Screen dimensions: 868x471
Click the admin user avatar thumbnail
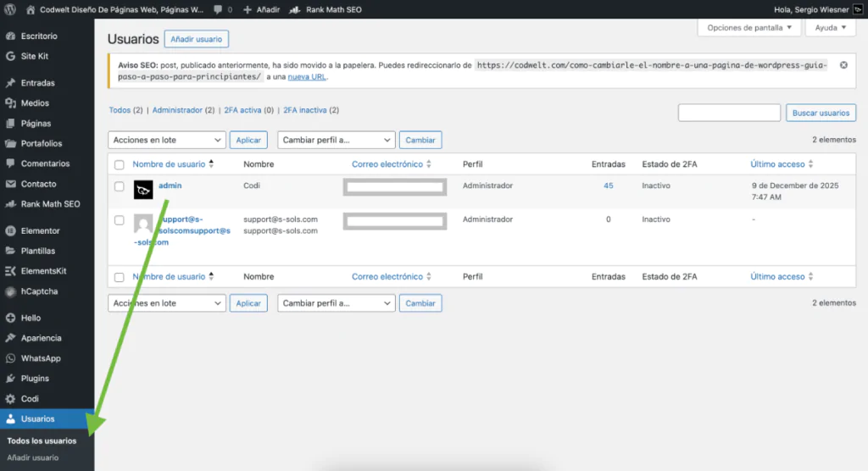tap(143, 190)
